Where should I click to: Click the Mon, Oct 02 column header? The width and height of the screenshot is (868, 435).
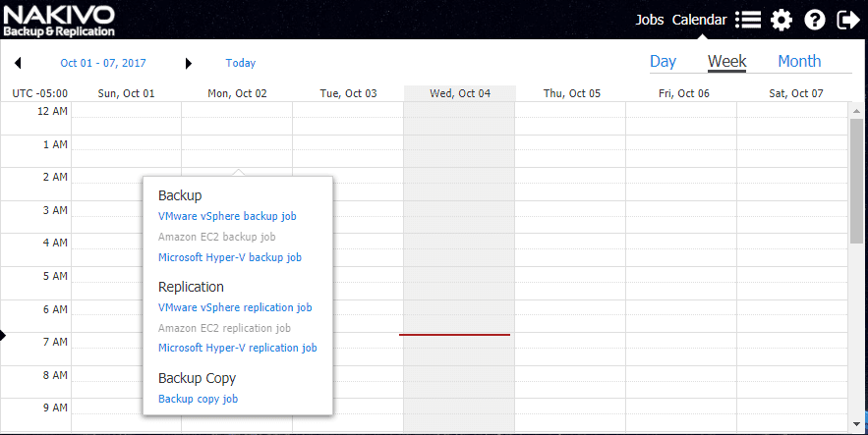(x=237, y=93)
